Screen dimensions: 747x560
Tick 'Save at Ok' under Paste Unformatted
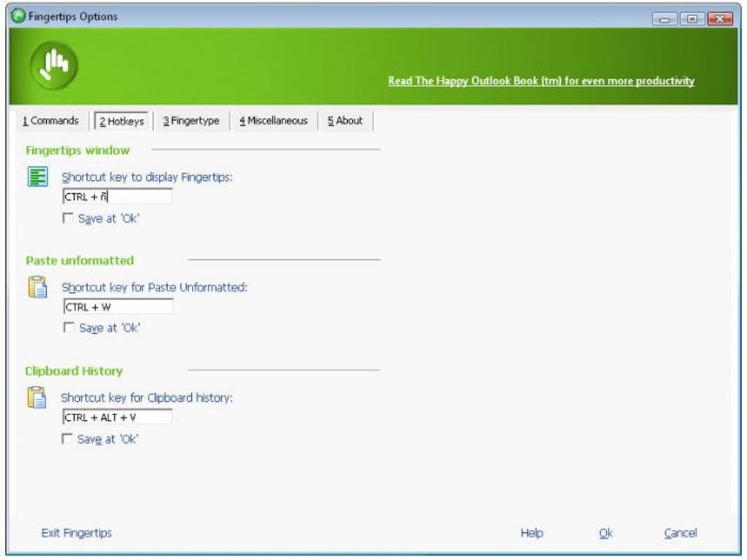69,328
